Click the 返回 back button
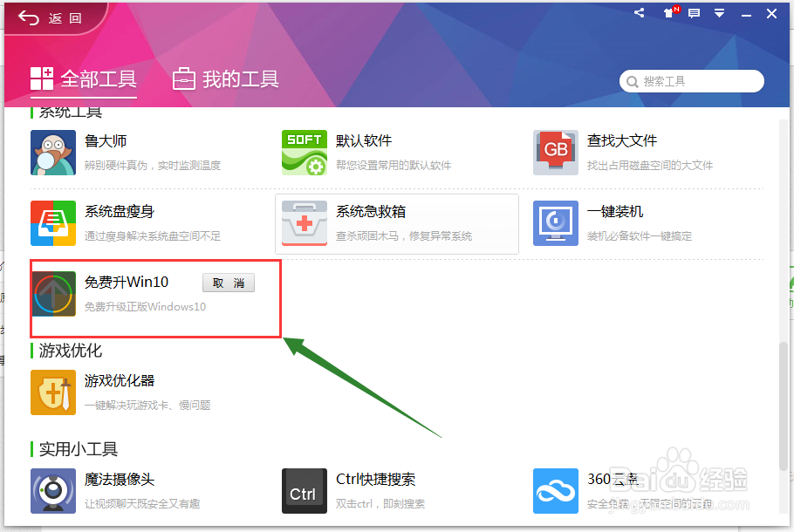The image size is (794, 532). coord(50,18)
